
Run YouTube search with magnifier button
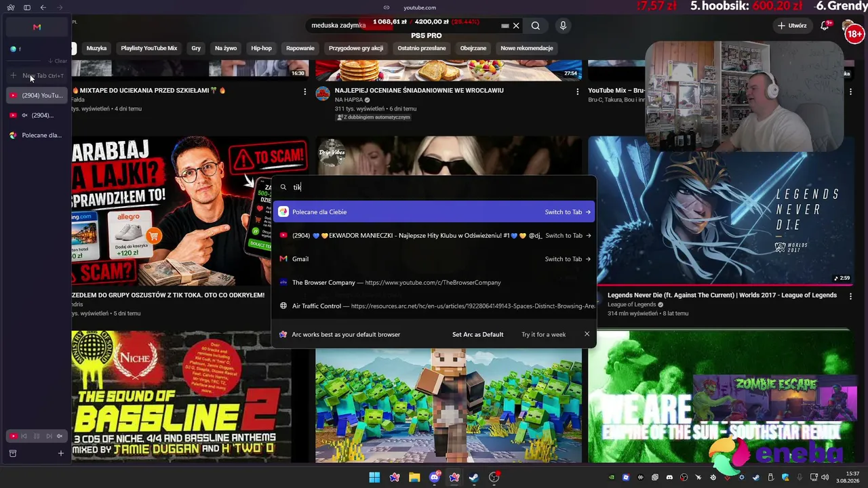pos(536,26)
